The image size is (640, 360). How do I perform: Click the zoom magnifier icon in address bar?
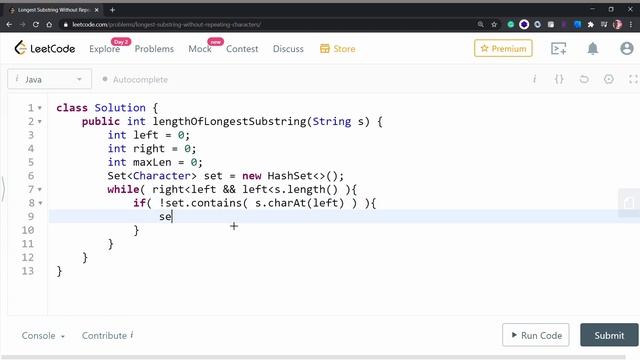tap(480, 24)
